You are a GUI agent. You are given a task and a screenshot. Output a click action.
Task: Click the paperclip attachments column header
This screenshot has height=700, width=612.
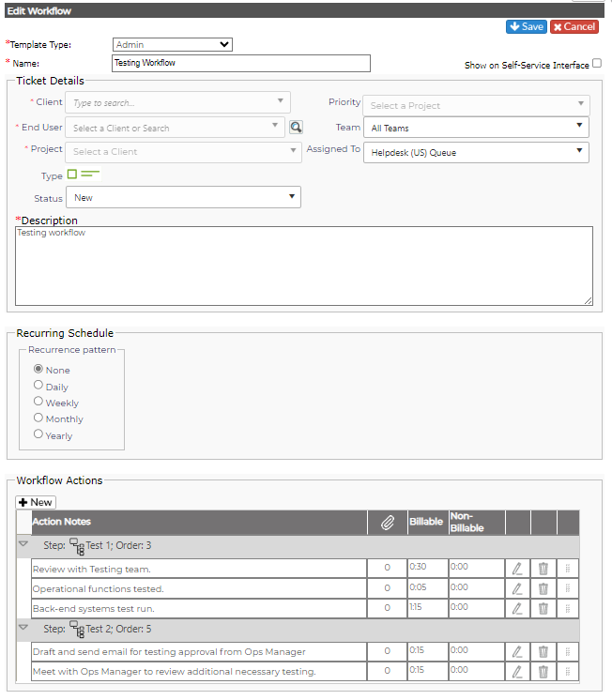point(388,522)
